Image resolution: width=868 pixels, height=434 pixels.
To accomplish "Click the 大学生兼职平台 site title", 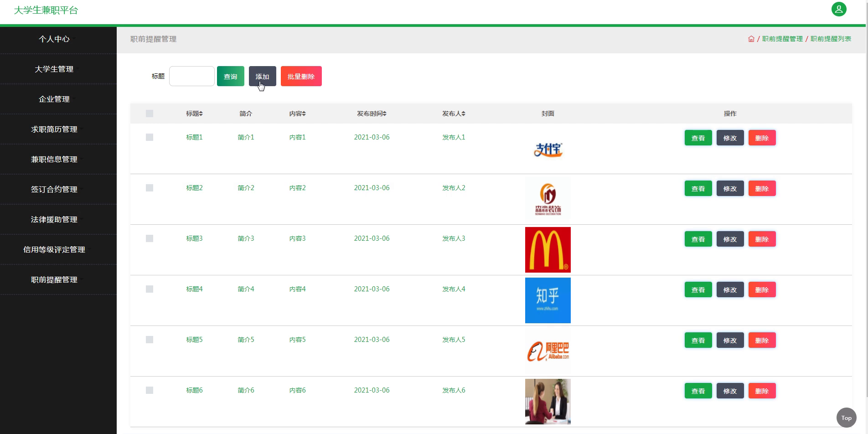I will pyautogui.click(x=46, y=10).
